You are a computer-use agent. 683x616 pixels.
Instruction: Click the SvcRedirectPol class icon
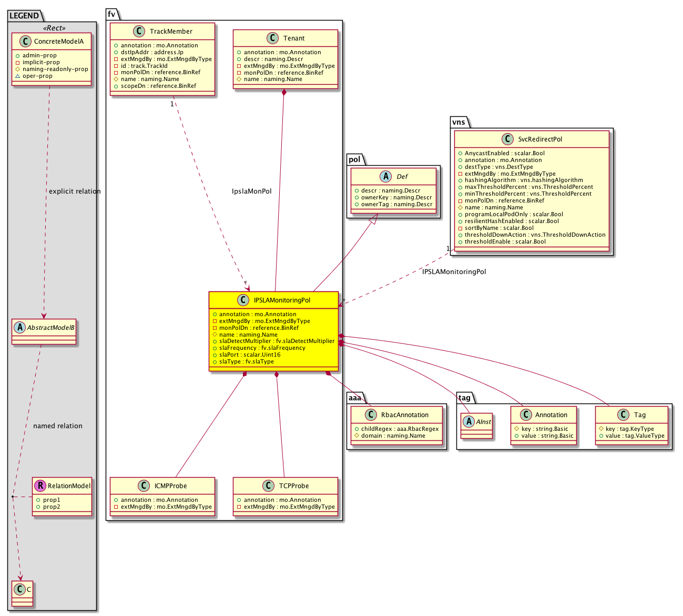507,139
